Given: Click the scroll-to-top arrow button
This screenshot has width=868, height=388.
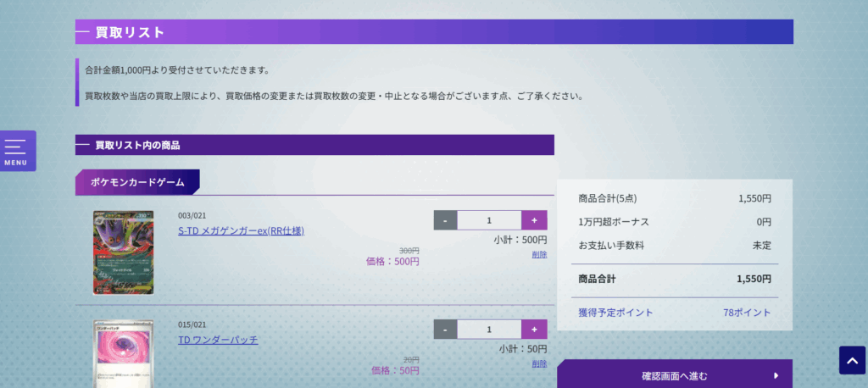Looking at the screenshot, I should pyautogui.click(x=852, y=360).
